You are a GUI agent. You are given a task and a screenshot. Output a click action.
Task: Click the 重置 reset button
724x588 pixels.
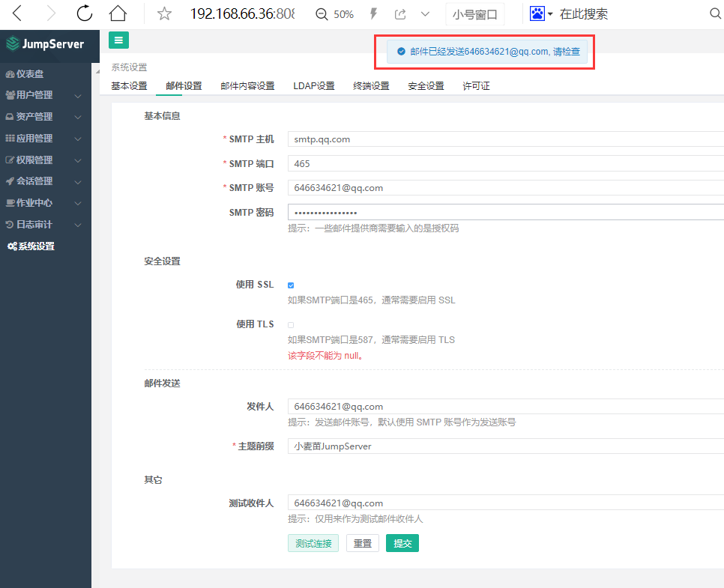pos(363,543)
